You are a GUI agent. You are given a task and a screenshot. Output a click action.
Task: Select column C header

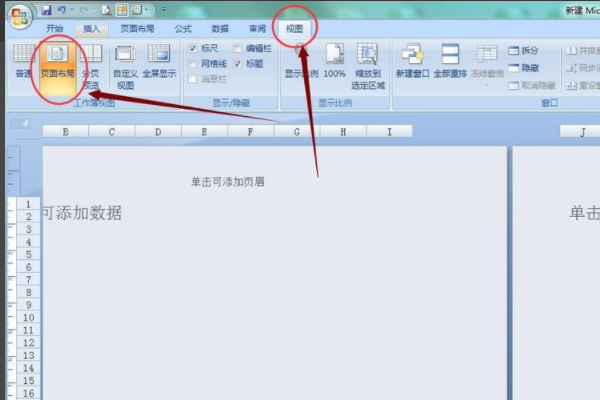[x=112, y=132]
